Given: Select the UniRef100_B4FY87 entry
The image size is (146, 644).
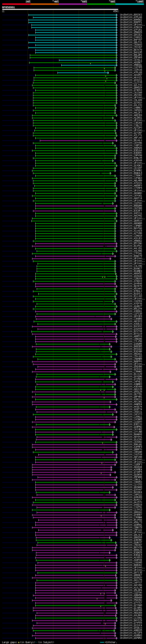Looking at the screenshot, I should tap(131, 40).
